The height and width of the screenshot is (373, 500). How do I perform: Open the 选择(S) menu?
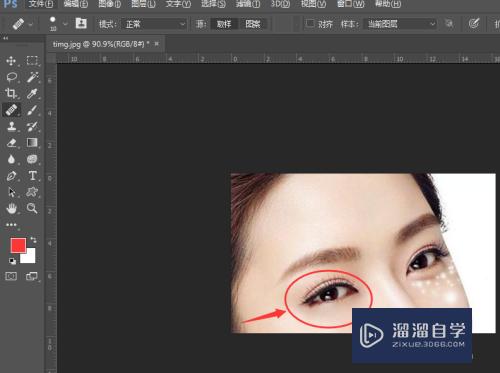pos(213,4)
